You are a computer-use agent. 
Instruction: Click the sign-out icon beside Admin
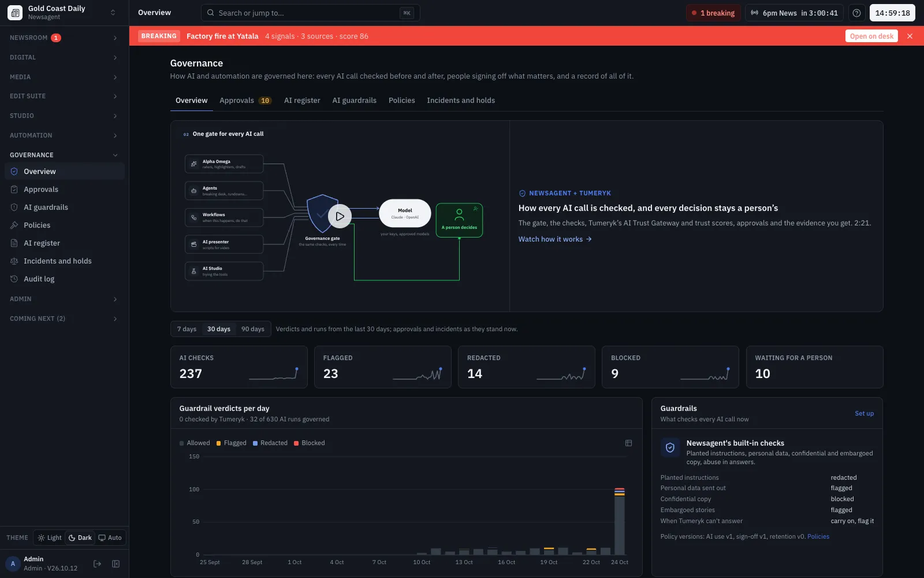coord(97,564)
